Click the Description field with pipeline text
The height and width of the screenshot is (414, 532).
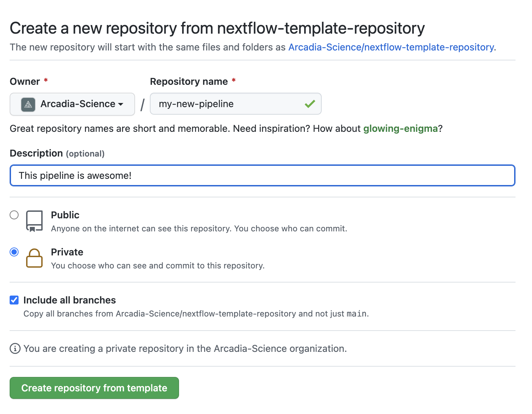263,175
